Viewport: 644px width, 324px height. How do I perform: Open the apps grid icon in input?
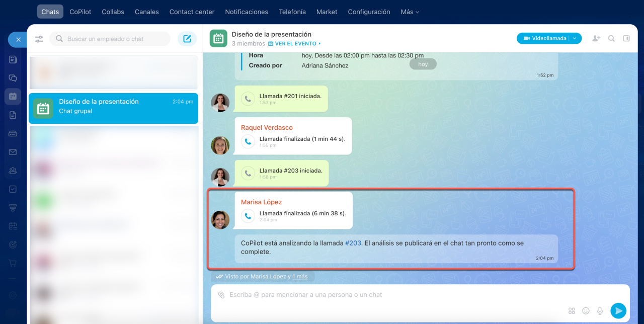pos(572,311)
